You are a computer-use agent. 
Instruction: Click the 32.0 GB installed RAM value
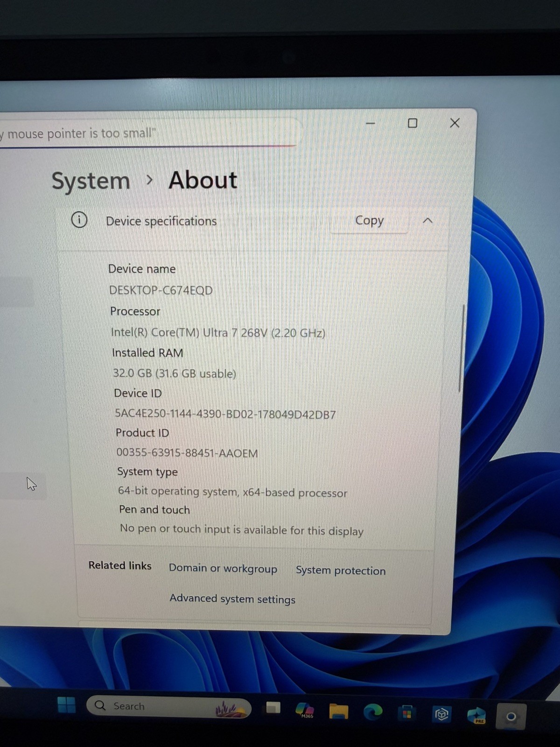(x=175, y=373)
